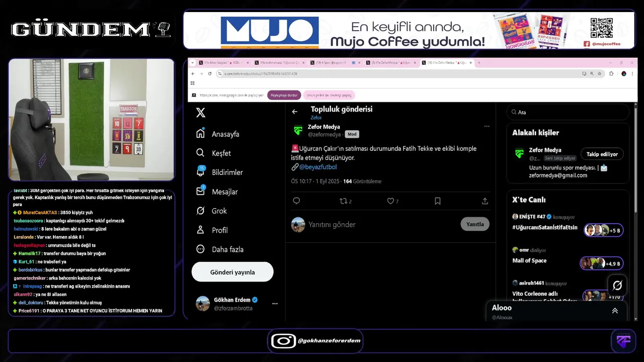The image size is (644, 362).
Task: Bookmark page with the star icon
Action: (x=600, y=73)
